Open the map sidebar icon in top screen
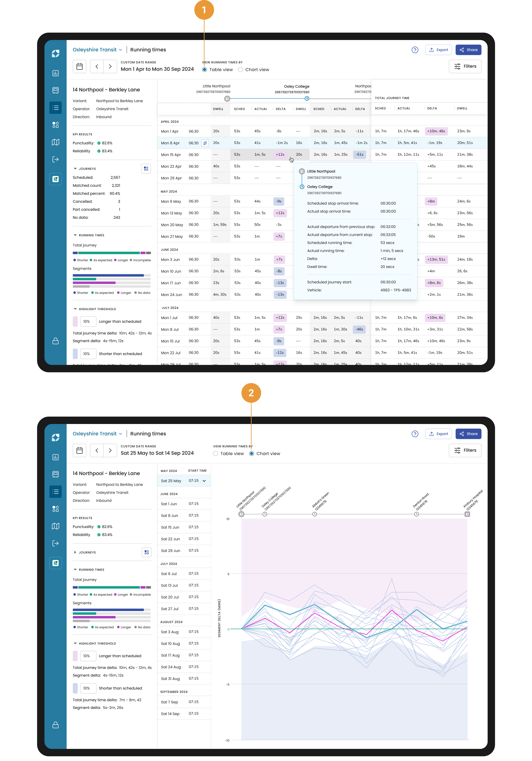 coord(56,142)
